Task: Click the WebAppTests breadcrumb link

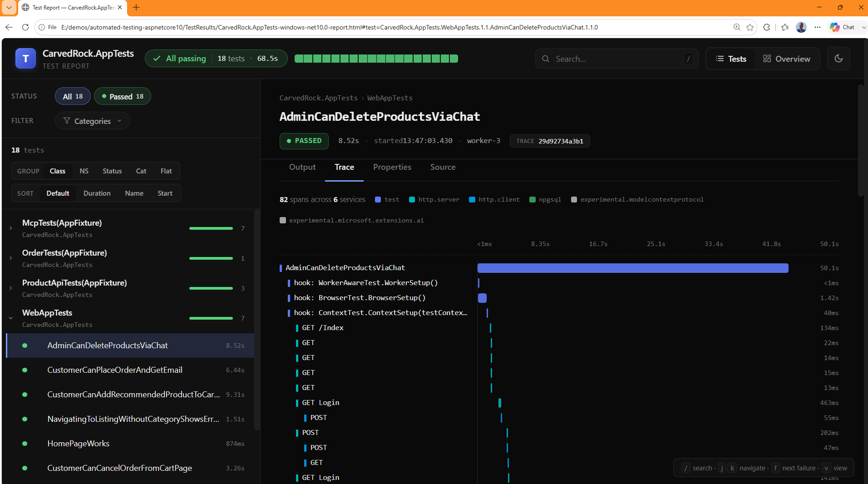Action: (x=390, y=98)
